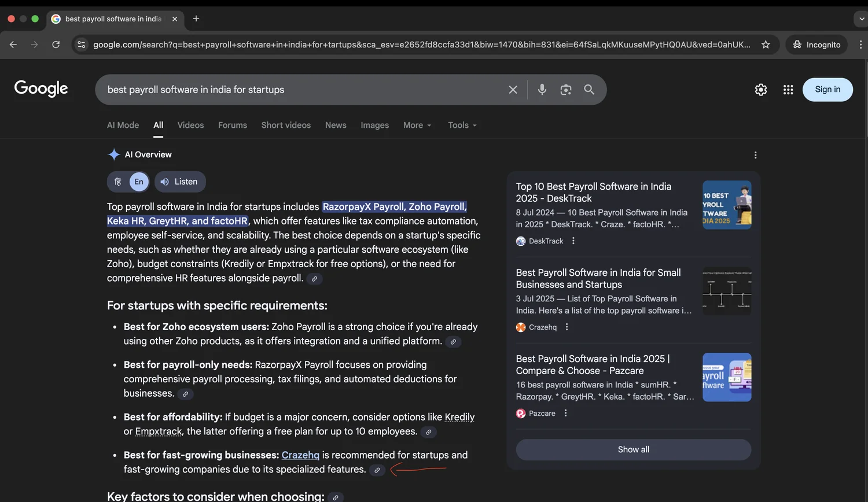Screen dimensions: 868x502
Task: Switch to Short videos tab
Action: click(286, 125)
